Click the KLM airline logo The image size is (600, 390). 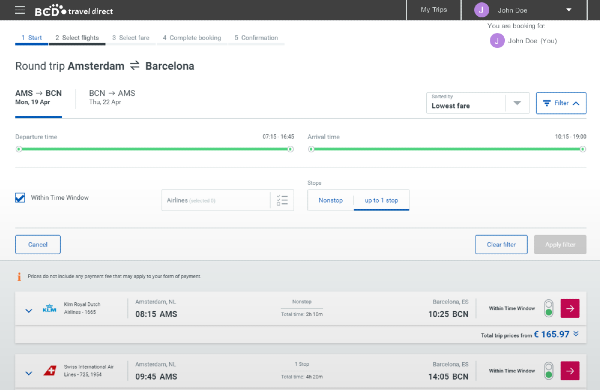(x=49, y=308)
